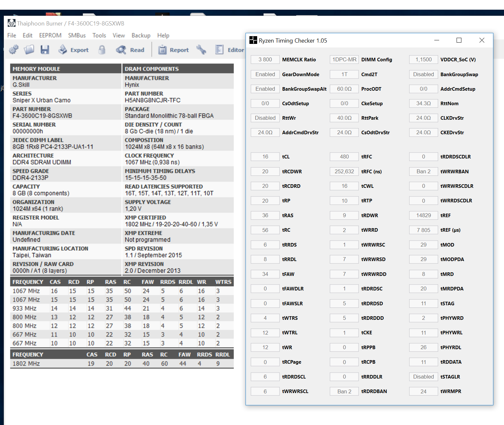Click the DIMM Config value field
This screenshot has width=504, height=425.
click(344, 59)
